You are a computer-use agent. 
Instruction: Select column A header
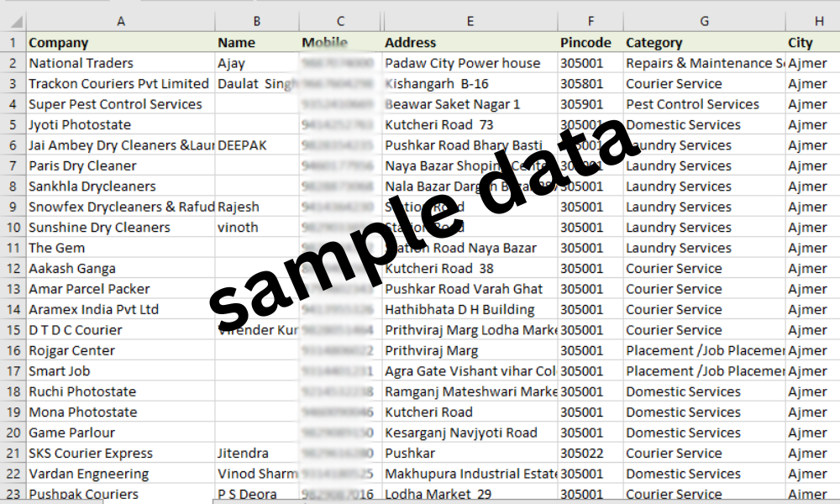(x=120, y=21)
